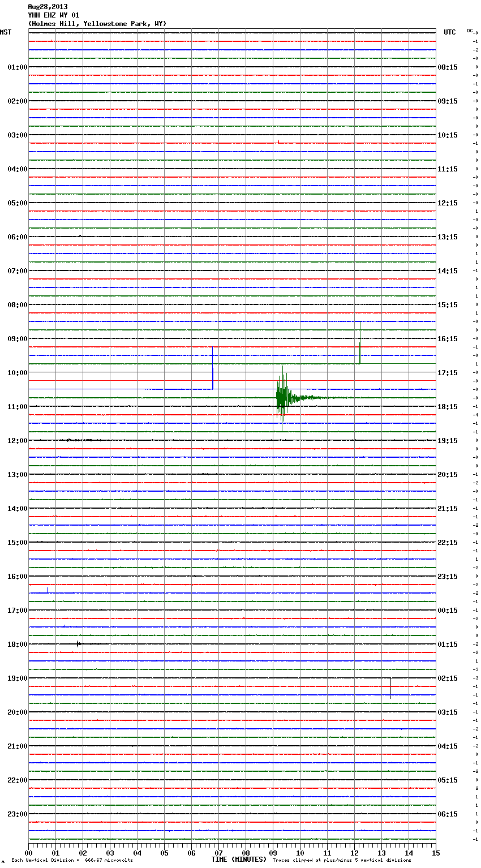This screenshot has width=481, height=868.
Task: Click the 23:00 MST time label
Action: pyautogui.click(x=17, y=814)
